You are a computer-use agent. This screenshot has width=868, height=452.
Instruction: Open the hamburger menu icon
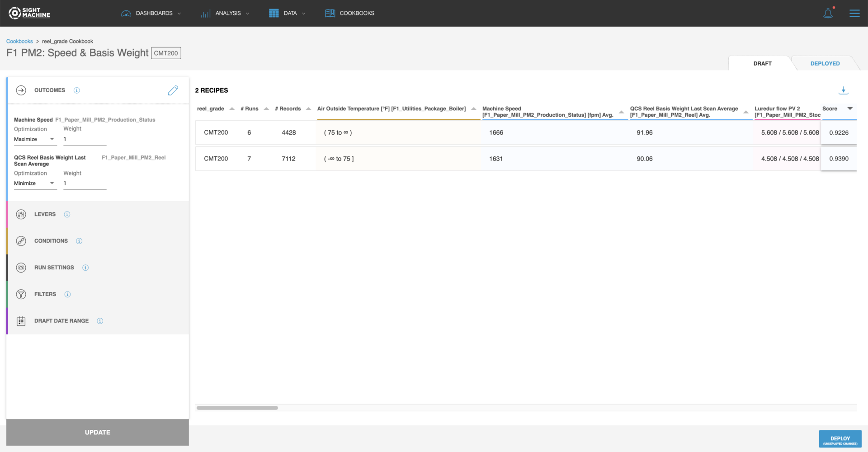point(854,13)
